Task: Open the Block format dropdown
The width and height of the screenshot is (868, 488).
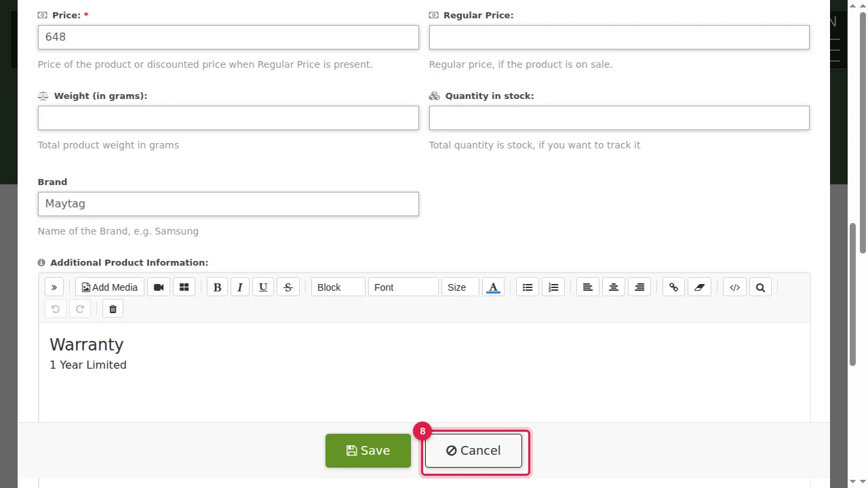Action: coord(338,287)
